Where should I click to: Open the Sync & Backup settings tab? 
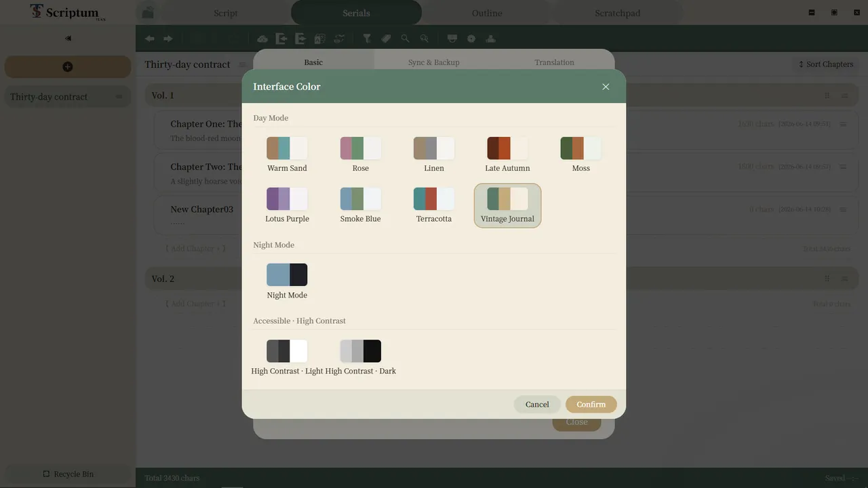[434, 62]
